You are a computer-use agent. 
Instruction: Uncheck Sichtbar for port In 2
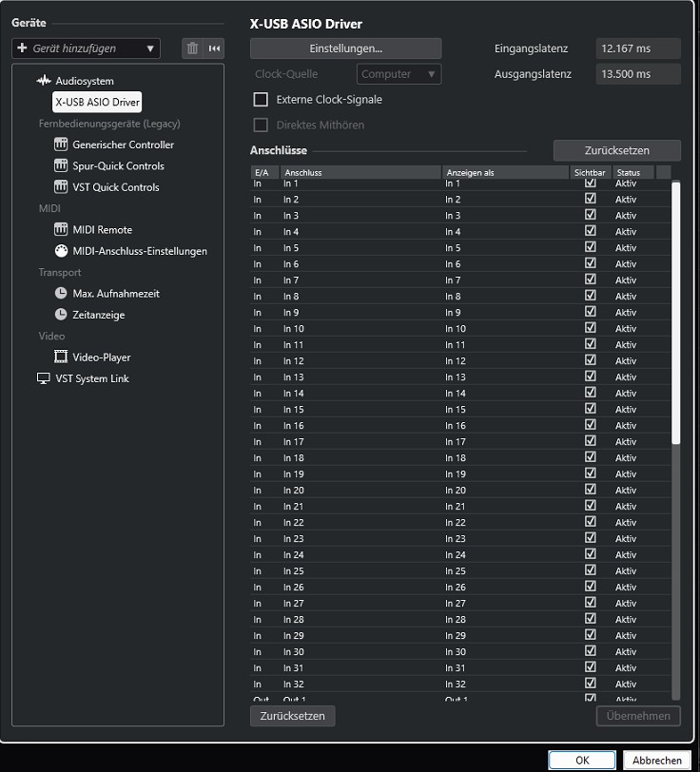[x=590, y=198]
